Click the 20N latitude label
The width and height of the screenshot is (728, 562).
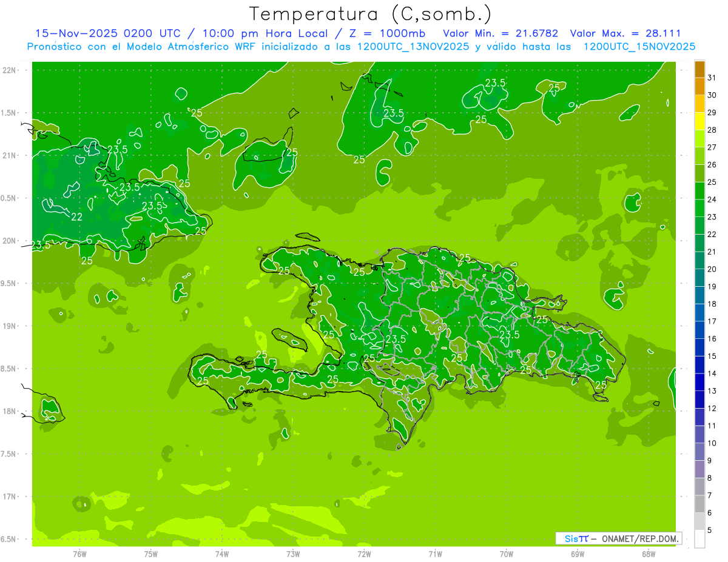[9, 241]
